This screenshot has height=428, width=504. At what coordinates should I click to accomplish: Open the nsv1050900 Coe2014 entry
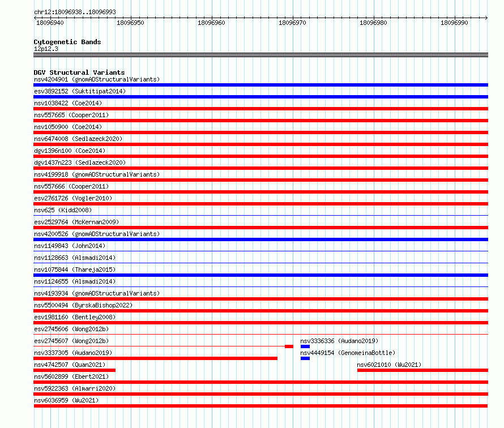tap(68, 127)
